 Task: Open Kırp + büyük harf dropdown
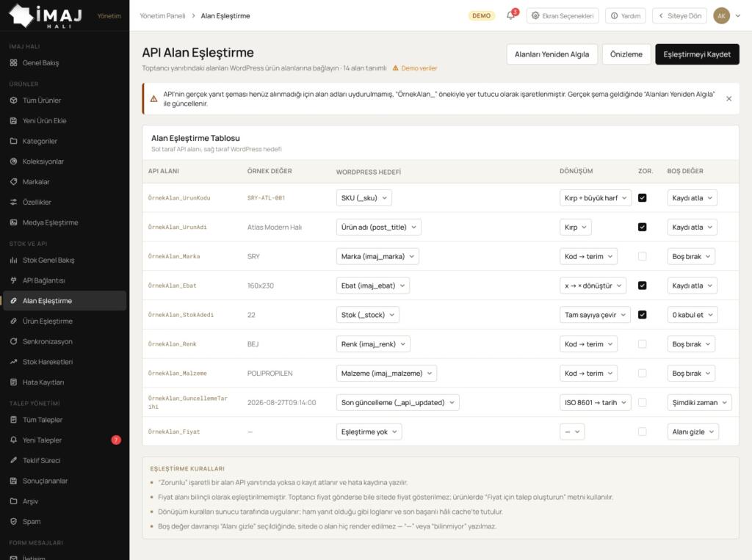[x=595, y=198]
